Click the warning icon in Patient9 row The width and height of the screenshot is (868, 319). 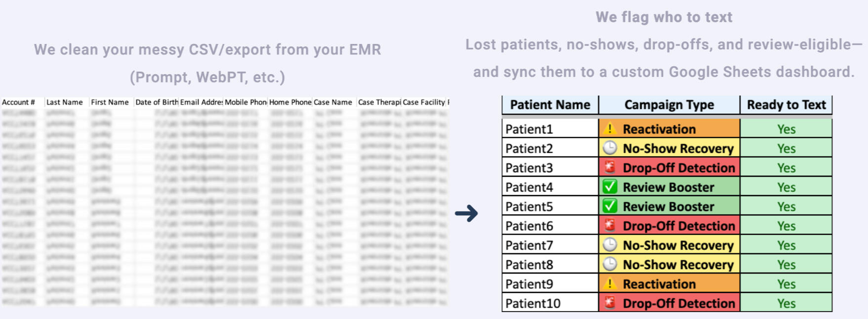click(x=610, y=284)
